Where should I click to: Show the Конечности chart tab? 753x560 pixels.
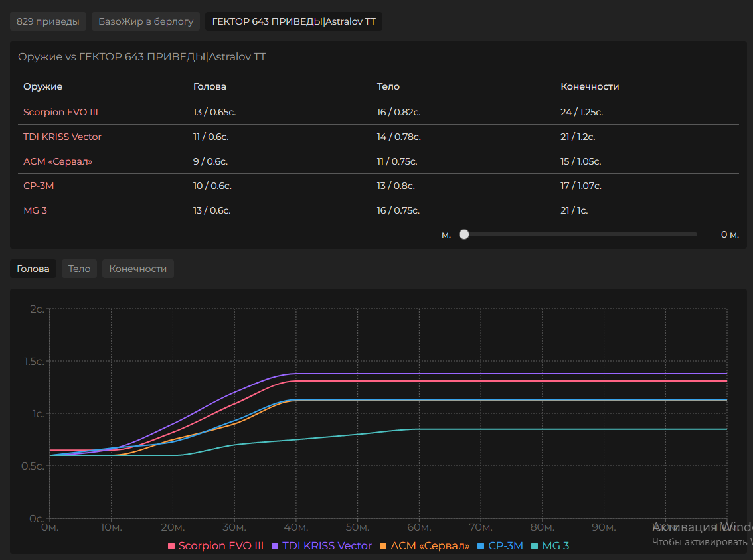(137, 269)
